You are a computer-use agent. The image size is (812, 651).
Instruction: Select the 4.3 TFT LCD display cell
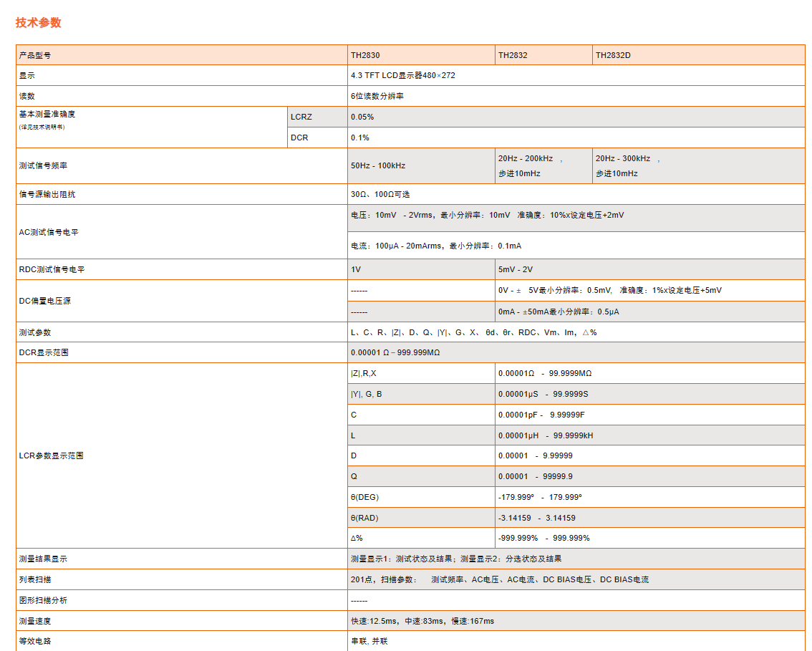point(403,75)
